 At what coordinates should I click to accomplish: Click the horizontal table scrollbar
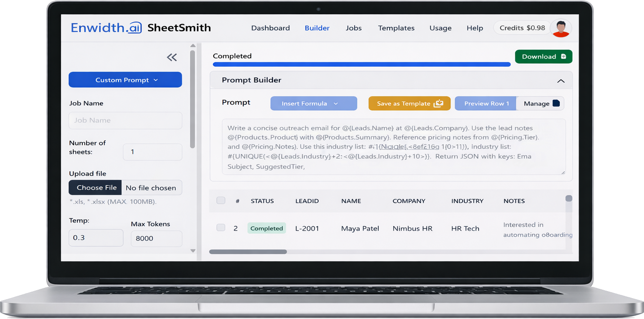click(x=248, y=252)
